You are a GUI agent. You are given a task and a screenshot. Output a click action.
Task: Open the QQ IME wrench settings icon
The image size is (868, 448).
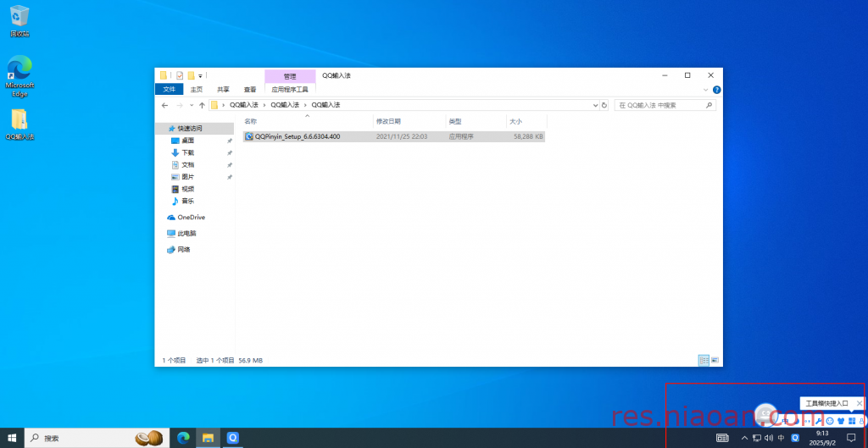818,421
